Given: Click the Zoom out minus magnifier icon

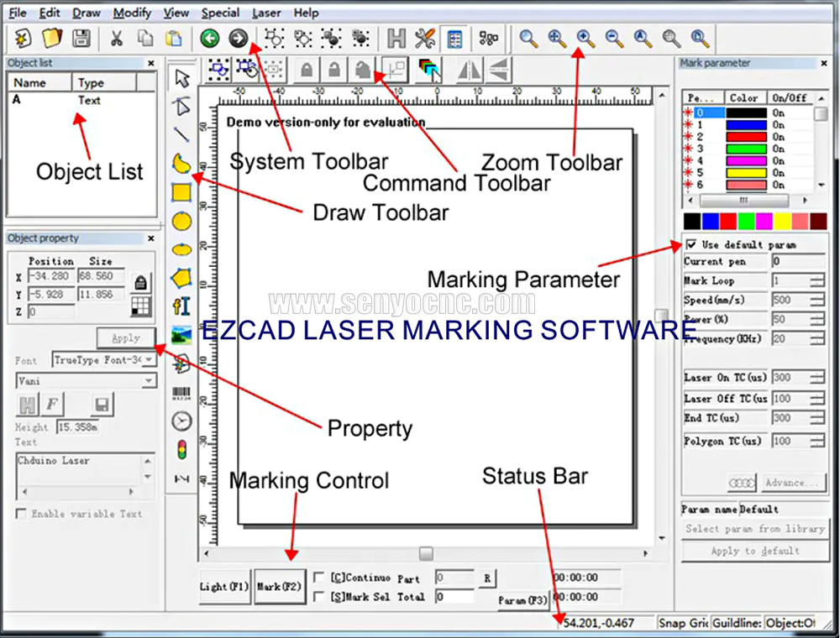Looking at the screenshot, I should tap(614, 38).
